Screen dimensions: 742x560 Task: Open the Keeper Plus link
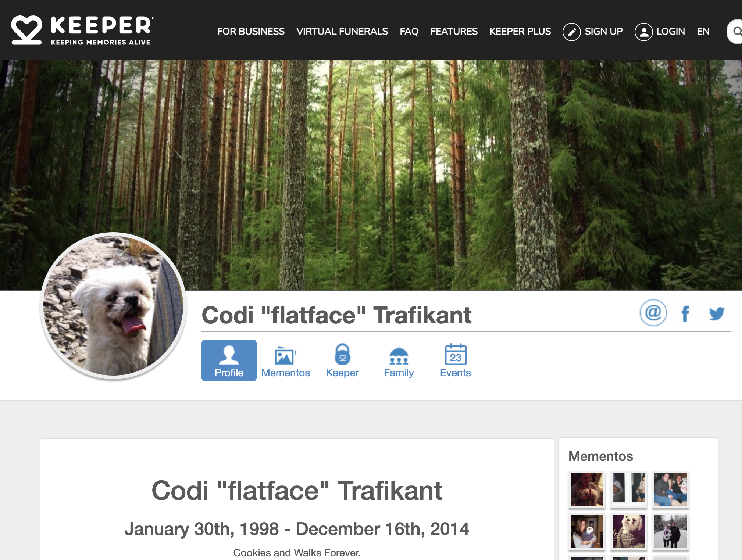coord(520,32)
